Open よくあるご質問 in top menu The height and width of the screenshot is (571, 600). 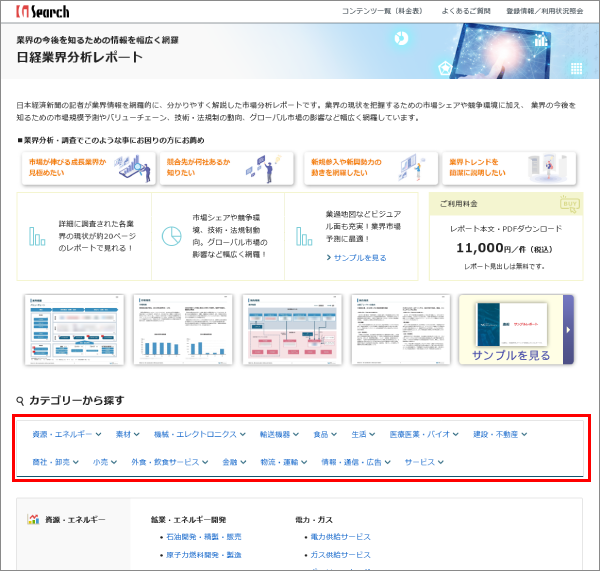click(466, 11)
